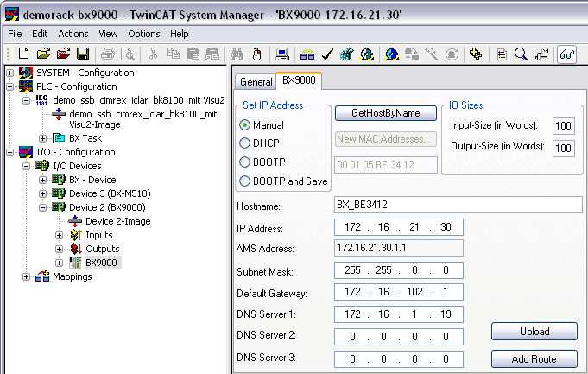Click the Add Route button
Screen dimensions: 588x374
tap(534, 359)
